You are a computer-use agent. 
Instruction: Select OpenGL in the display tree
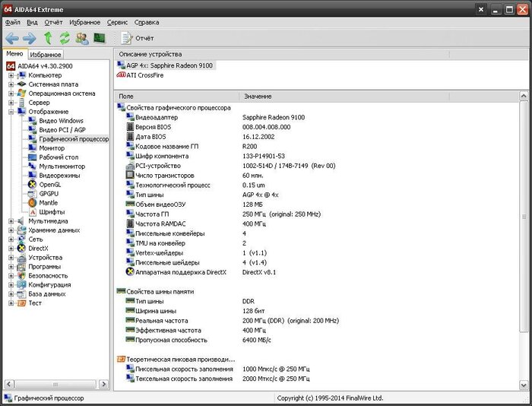[x=50, y=185]
